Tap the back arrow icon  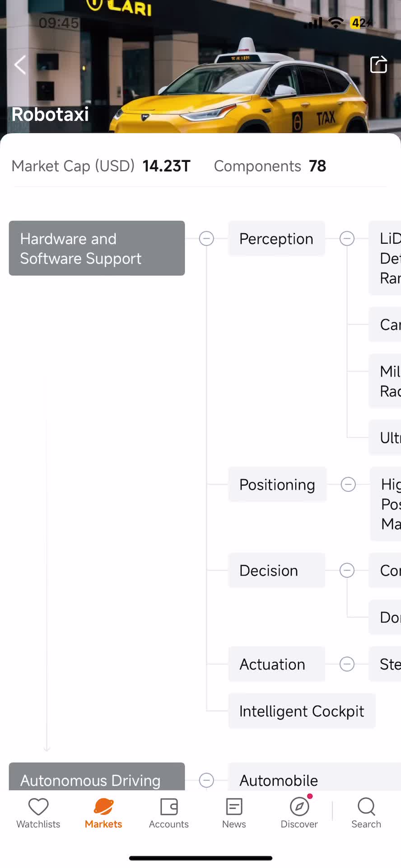[x=20, y=65]
